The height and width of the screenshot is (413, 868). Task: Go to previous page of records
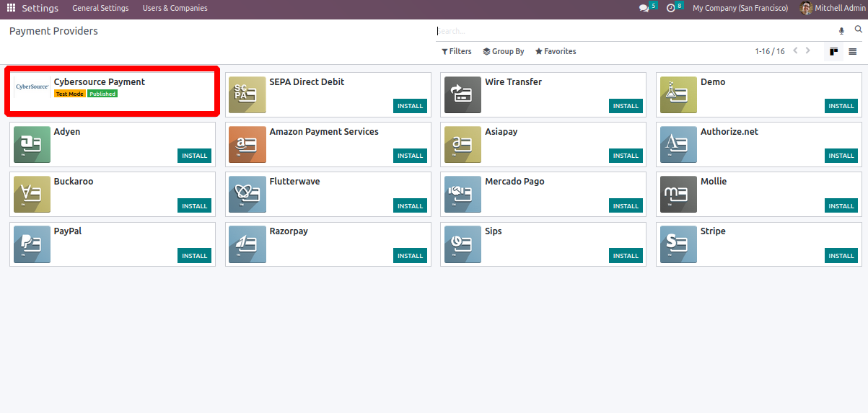pos(795,50)
